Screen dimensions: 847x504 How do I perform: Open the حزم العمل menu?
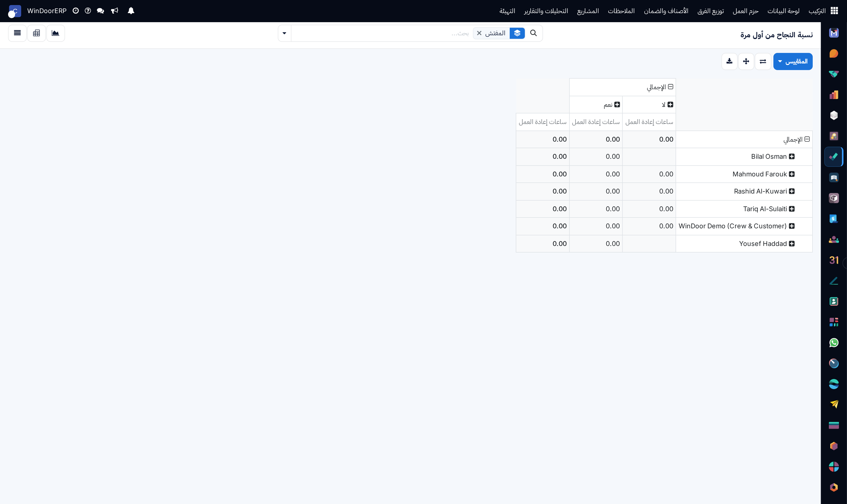(x=745, y=11)
